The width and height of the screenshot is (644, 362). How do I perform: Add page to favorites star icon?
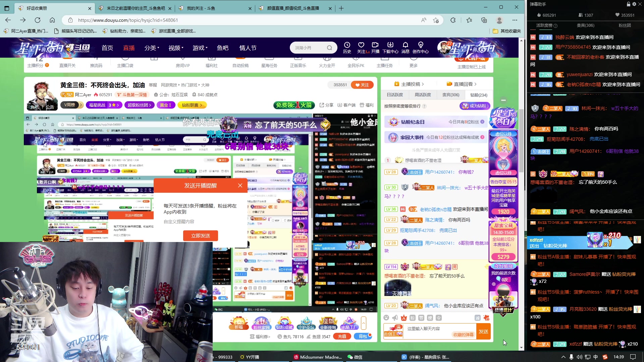pos(436,20)
